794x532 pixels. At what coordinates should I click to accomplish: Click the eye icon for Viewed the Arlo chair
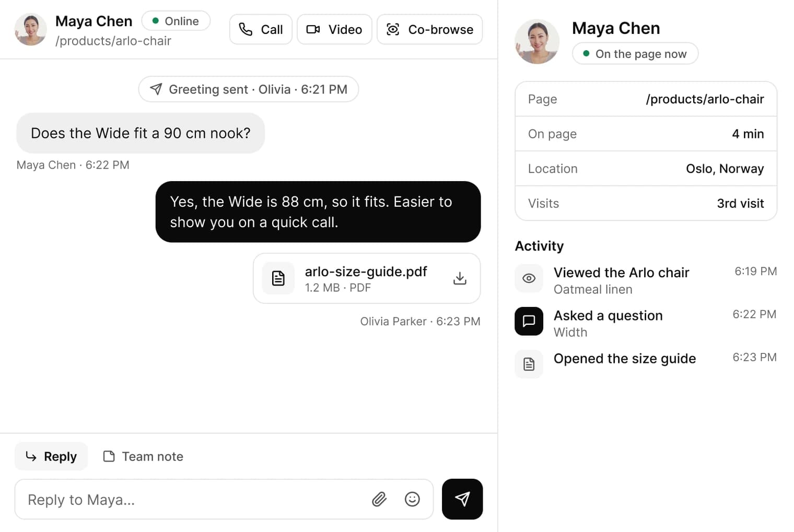(x=529, y=278)
